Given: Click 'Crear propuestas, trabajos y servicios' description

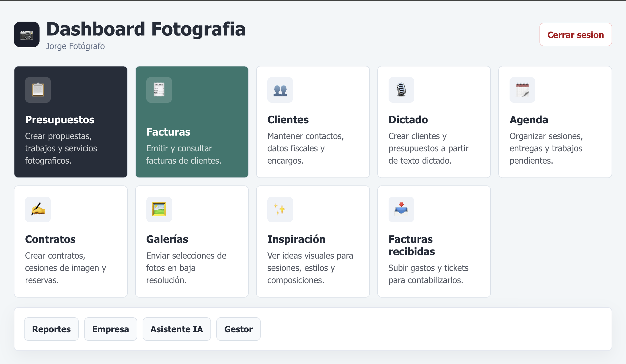Looking at the screenshot, I should click(61, 148).
